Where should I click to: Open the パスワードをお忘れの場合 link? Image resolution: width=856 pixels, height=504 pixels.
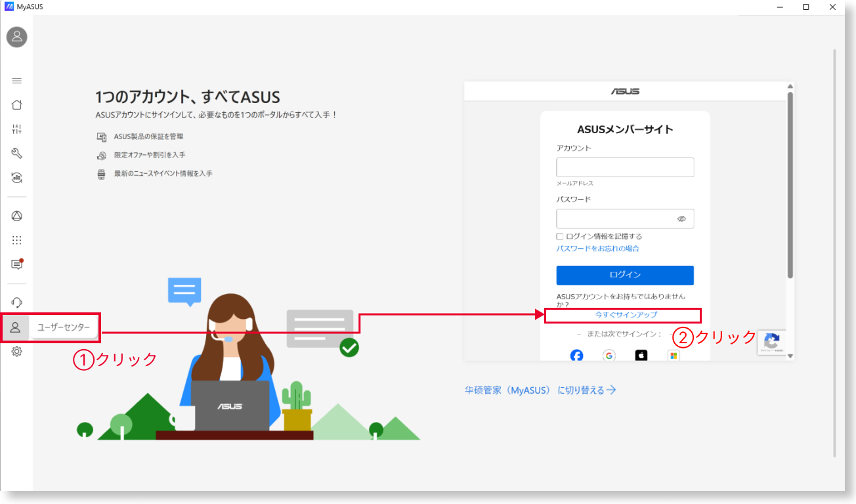(598, 249)
